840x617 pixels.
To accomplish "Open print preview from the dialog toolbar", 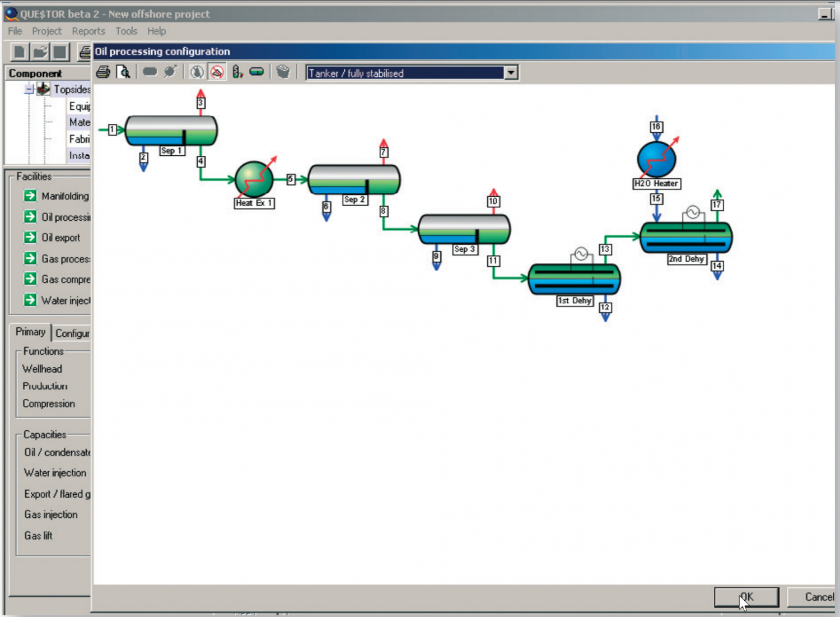I will click(123, 72).
